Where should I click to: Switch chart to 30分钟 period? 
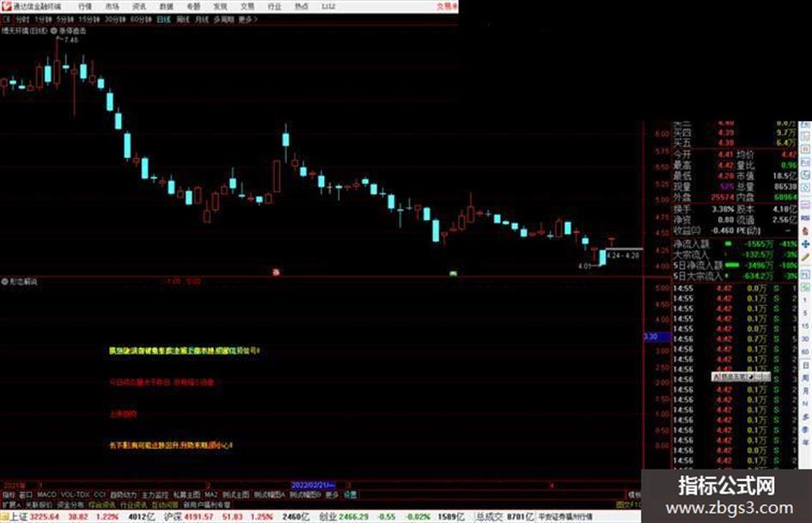[x=115, y=20]
